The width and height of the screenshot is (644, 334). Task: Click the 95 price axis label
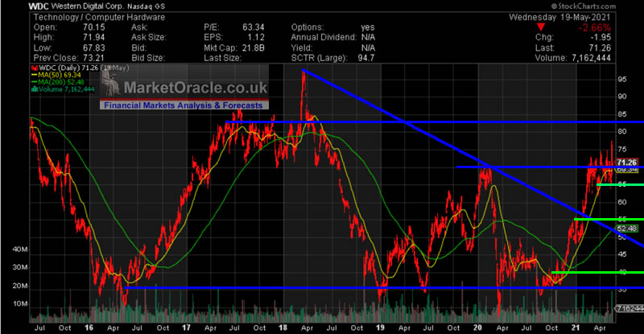[622, 79]
